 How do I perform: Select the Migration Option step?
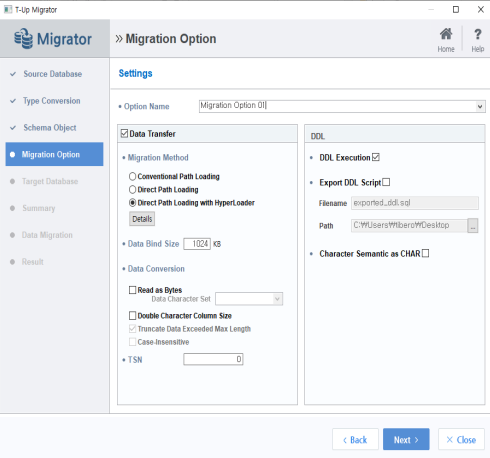pos(54,154)
